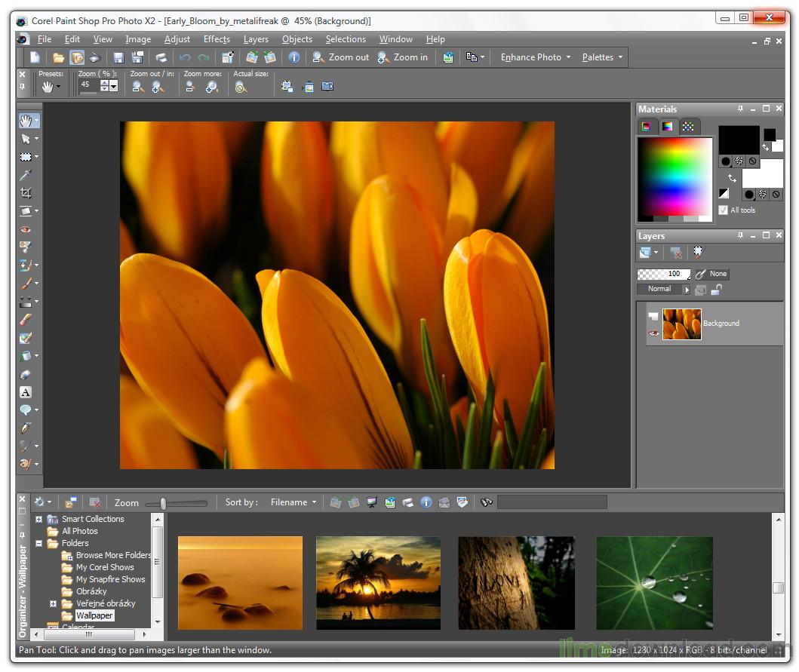Open the Sort by Filename dropdown
This screenshot has height=672, width=799.
(293, 502)
